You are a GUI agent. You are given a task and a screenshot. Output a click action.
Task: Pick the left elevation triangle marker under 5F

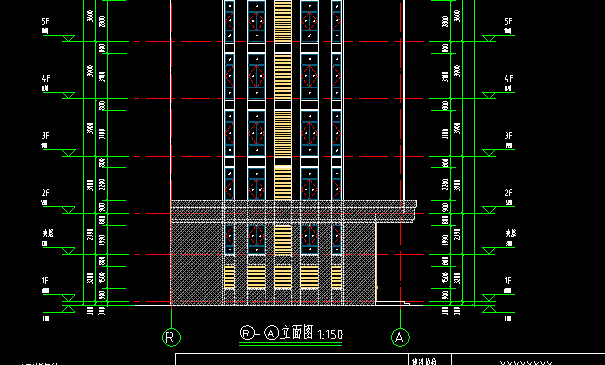(x=68, y=38)
